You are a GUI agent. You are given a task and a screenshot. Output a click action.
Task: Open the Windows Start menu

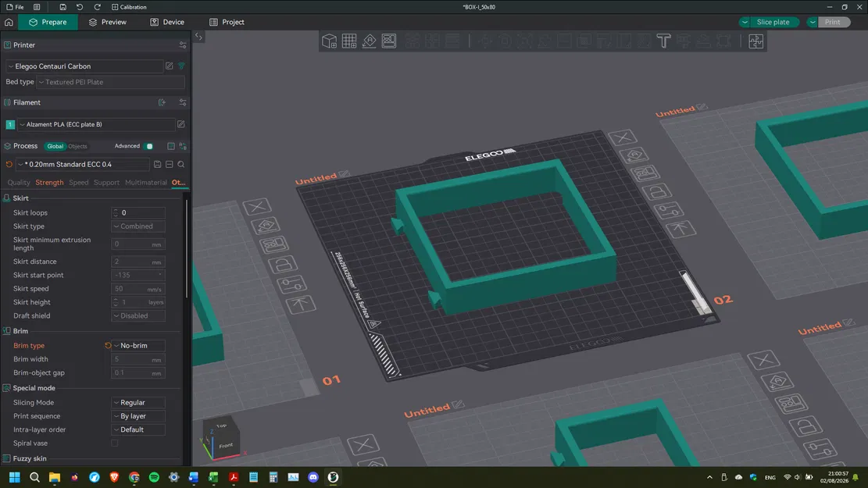(x=14, y=477)
